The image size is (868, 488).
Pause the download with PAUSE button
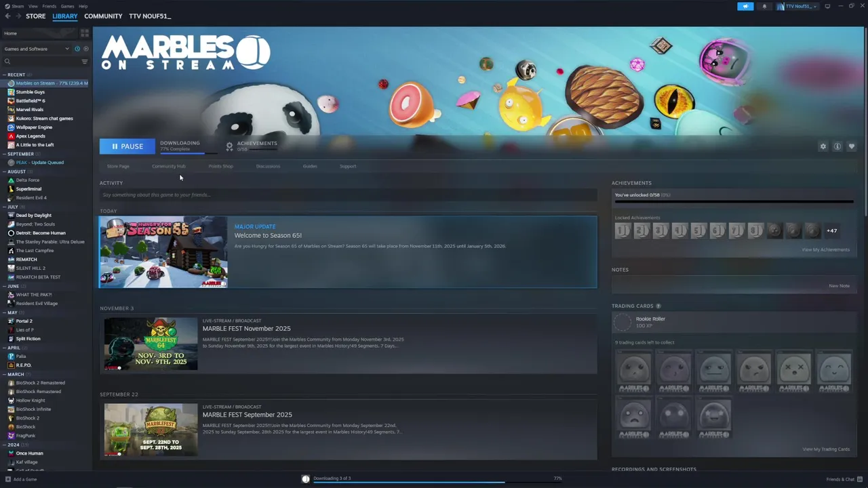coord(127,146)
